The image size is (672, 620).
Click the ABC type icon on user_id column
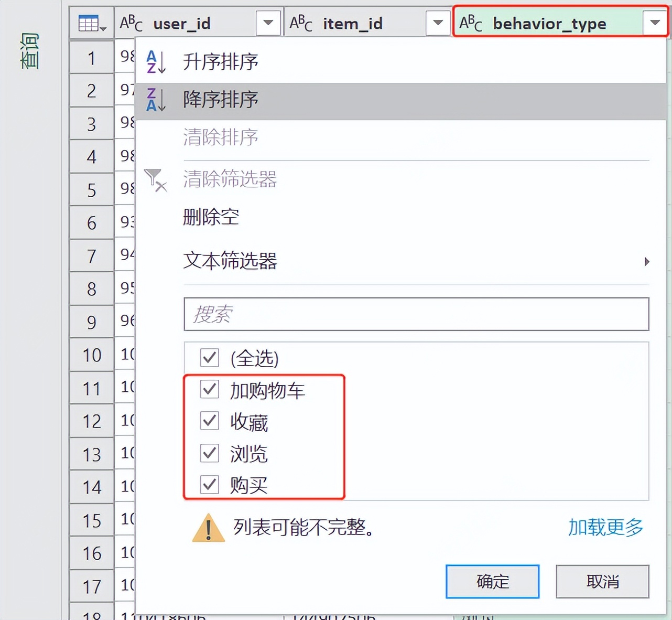(131, 23)
